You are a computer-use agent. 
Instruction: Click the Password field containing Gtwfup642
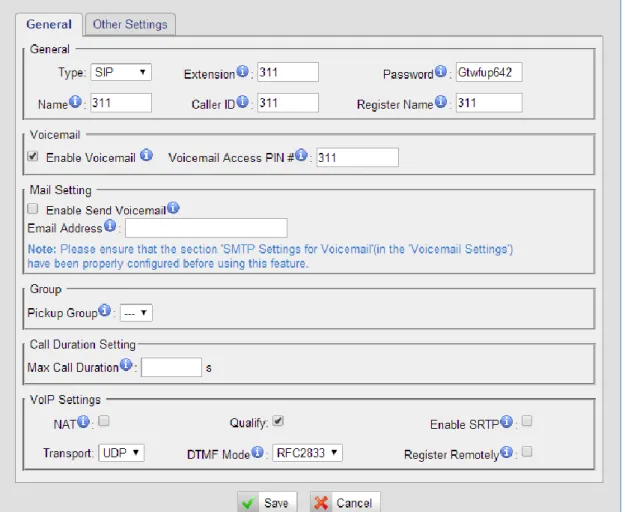click(489, 72)
